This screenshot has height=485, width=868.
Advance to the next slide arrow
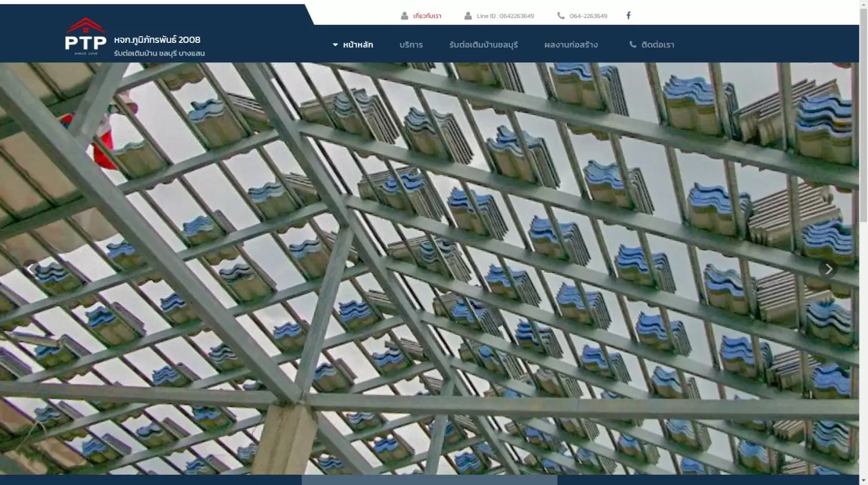(x=828, y=269)
